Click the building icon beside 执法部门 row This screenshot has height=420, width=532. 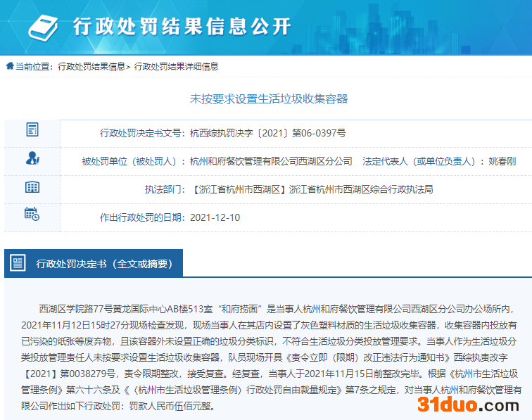(32, 187)
